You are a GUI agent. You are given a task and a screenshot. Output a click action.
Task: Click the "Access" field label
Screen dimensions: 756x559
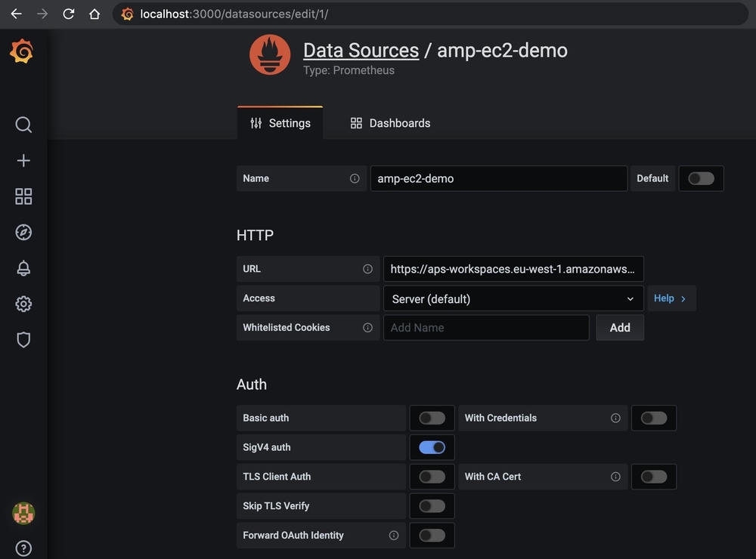pos(259,298)
